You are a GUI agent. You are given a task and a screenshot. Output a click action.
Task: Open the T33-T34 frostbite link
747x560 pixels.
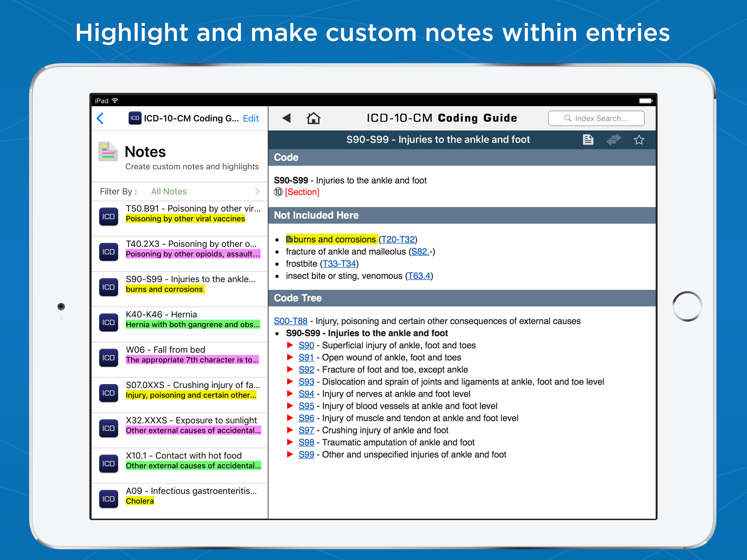pos(339,263)
